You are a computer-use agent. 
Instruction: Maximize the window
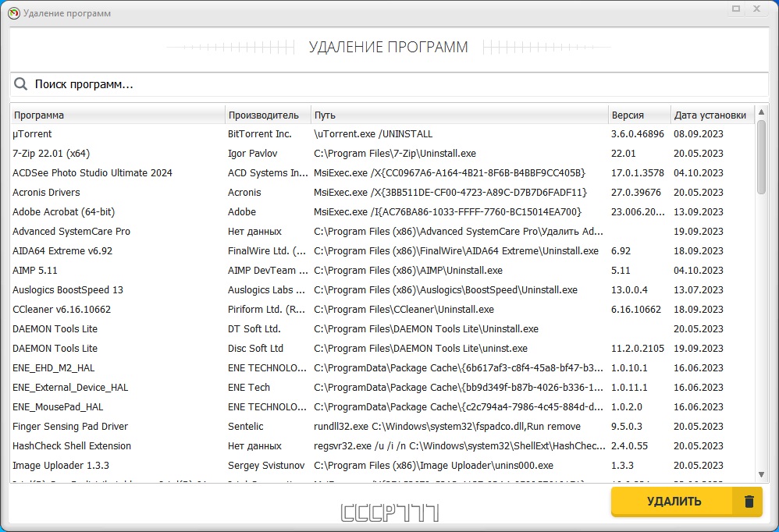click(736, 9)
